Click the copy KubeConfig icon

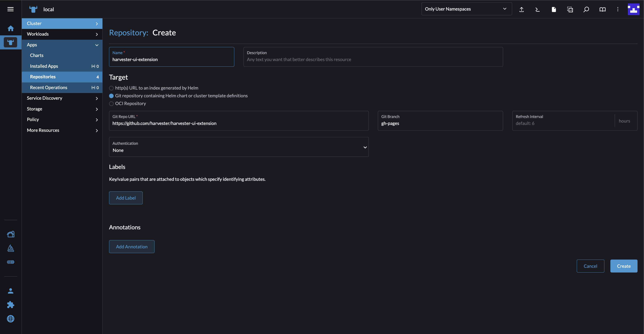click(570, 9)
